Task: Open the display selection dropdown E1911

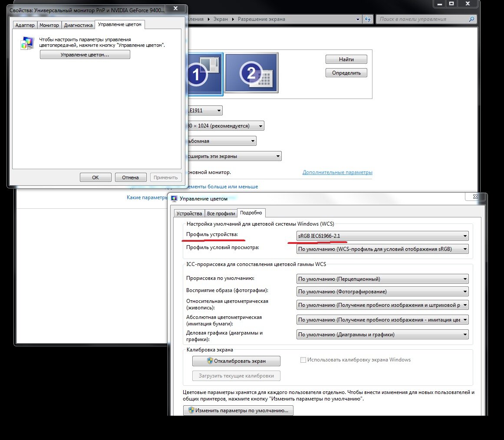Action: 205,111
